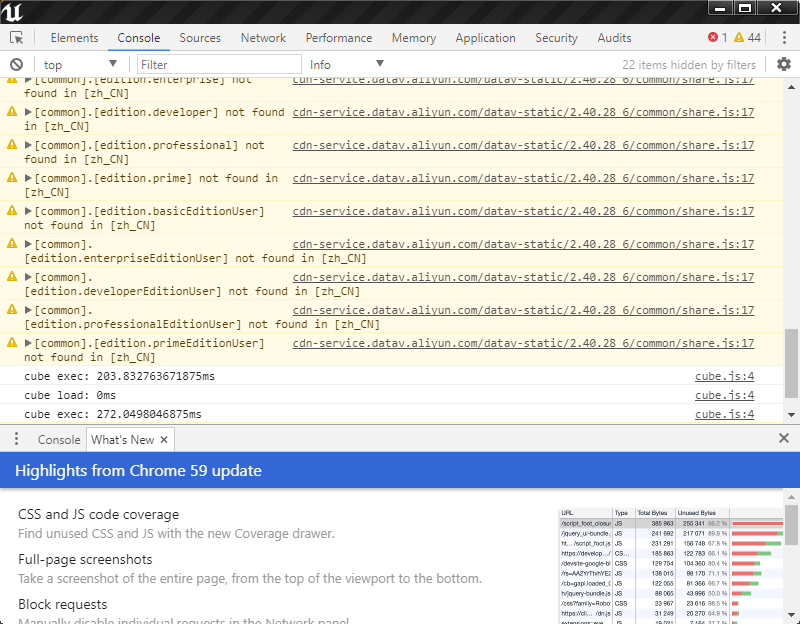The image size is (800, 624).
Task: Open DevTools settings via the gear icon
Action: (784, 63)
